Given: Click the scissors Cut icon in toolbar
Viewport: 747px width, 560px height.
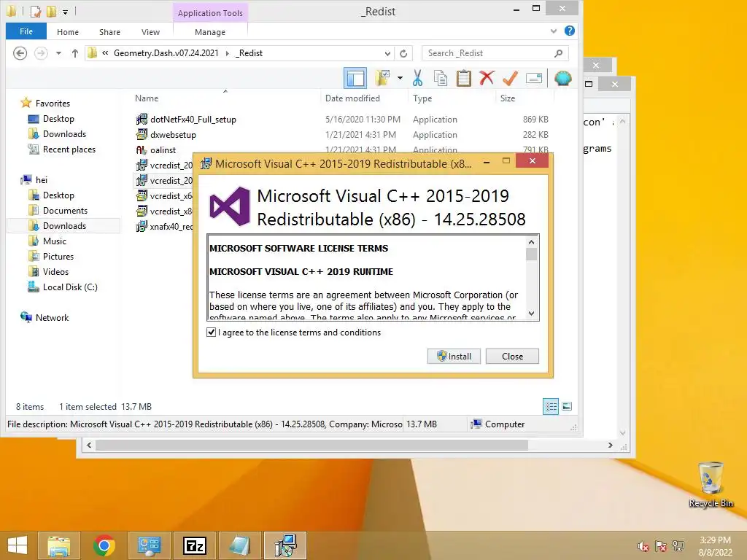Looking at the screenshot, I should tap(418, 78).
